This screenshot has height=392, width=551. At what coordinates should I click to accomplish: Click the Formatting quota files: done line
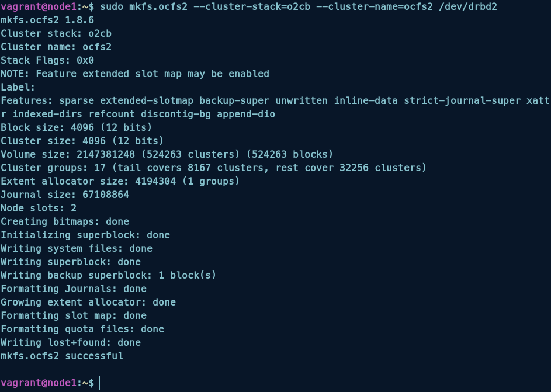tap(82, 329)
